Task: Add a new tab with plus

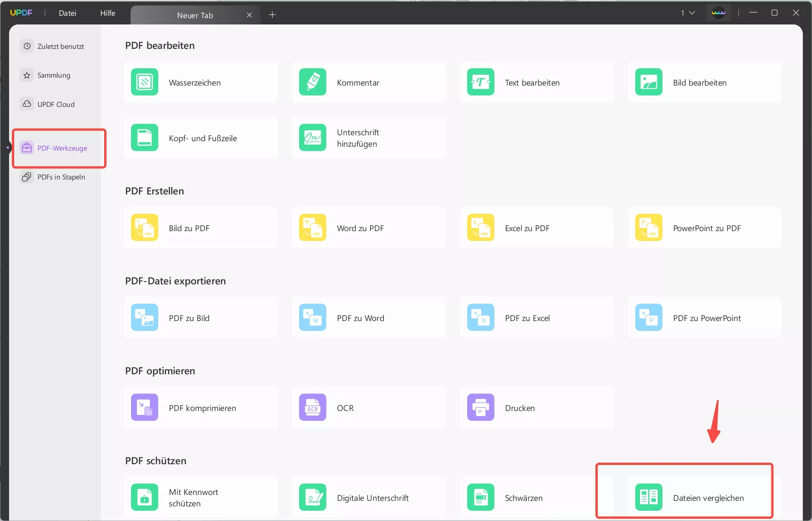Action: [272, 15]
